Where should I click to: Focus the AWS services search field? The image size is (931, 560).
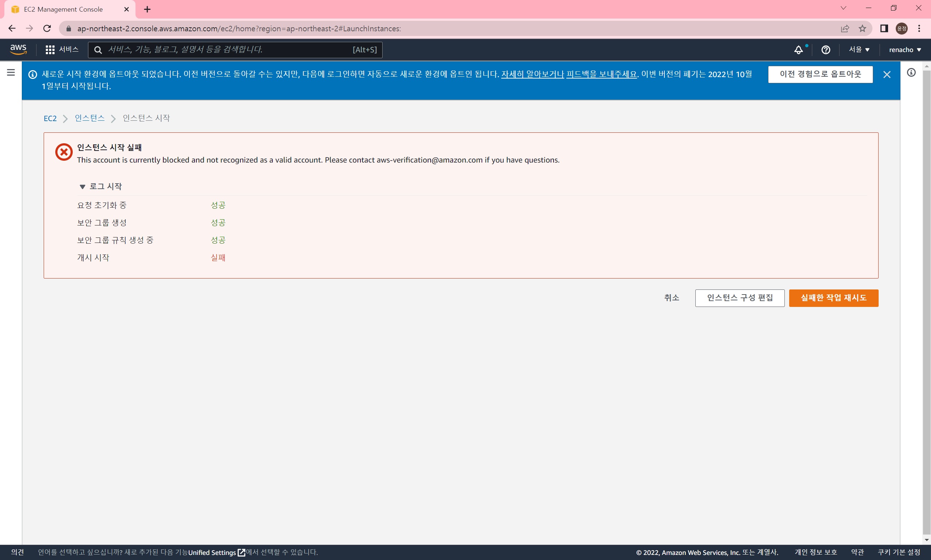(x=235, y=50)
